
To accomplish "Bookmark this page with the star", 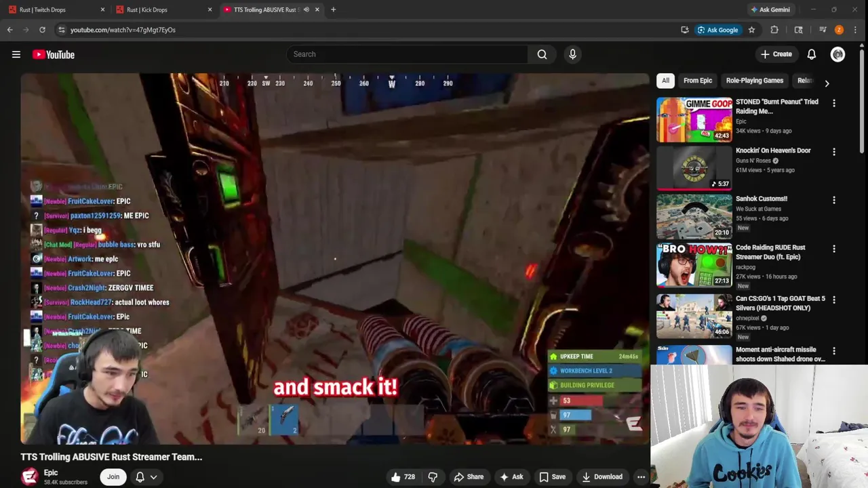I will (x=751, y=30).
